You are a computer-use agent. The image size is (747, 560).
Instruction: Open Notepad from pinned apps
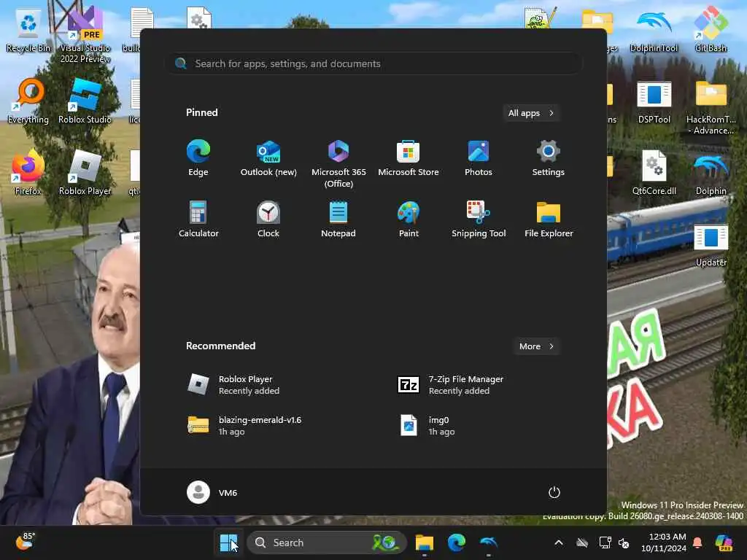click(x=338, y=219)
